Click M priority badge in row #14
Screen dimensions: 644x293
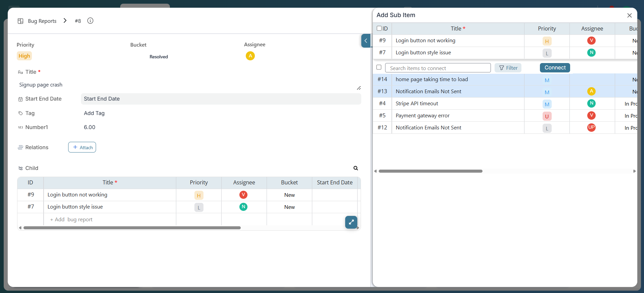(x=547, y=80)
